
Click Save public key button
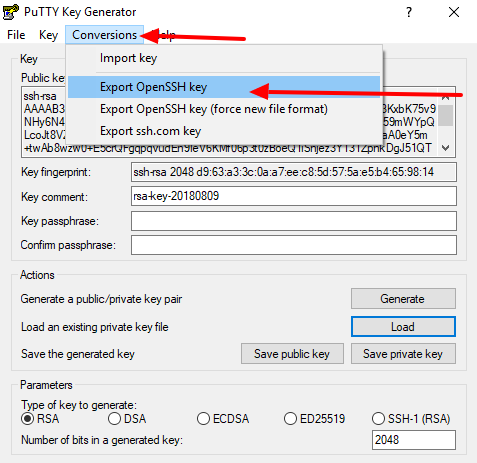coord(292,354)
